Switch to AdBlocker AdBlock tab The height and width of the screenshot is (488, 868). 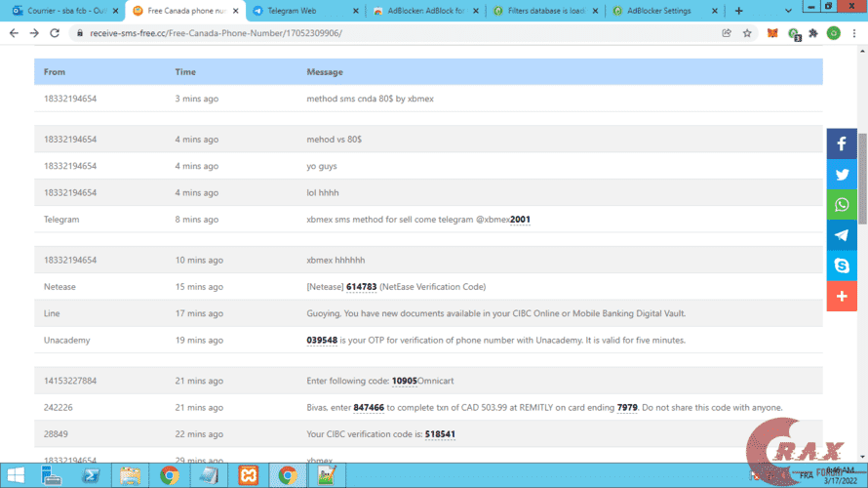click(x=426, y=11)
